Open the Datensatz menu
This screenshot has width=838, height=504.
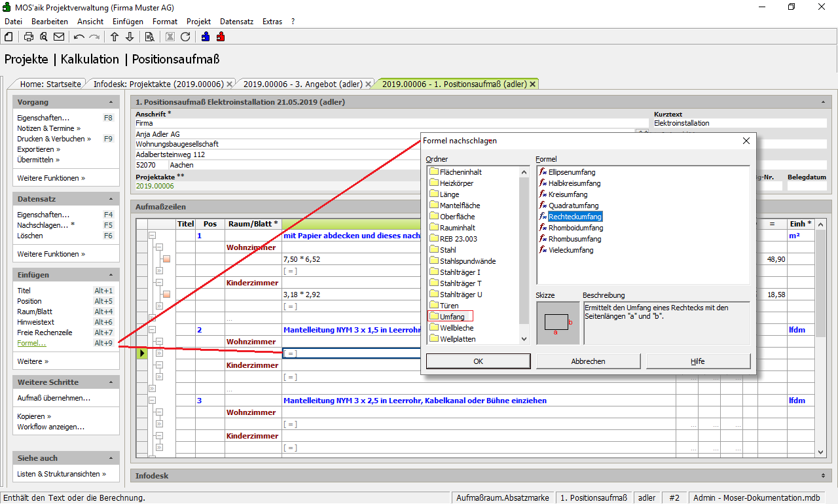pos(236,22)
